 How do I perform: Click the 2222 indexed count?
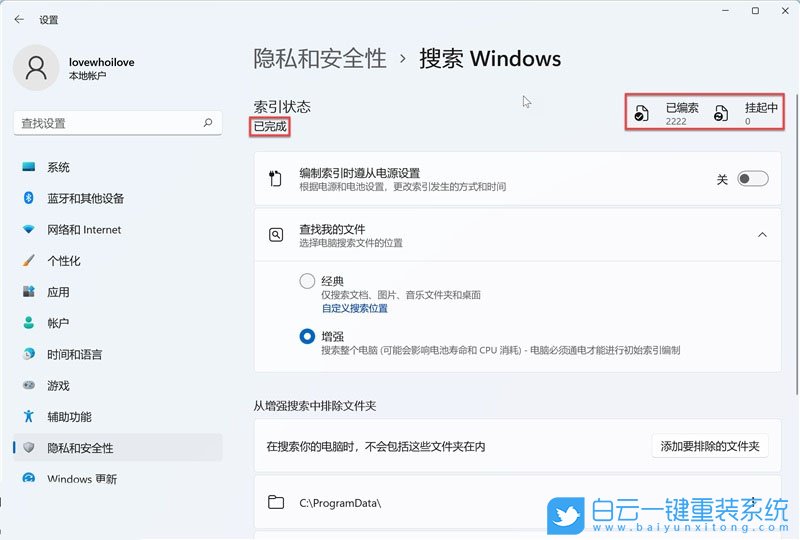[x=676, y=121]
